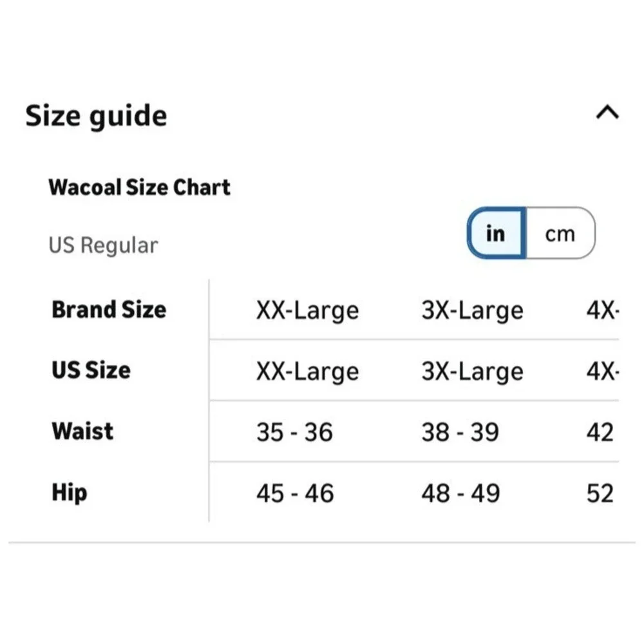Image resolution: width=644 pixels, height=644 pixels.
Task: Click the partially visible 4X Brand Size column
Action: coord(603,310)
